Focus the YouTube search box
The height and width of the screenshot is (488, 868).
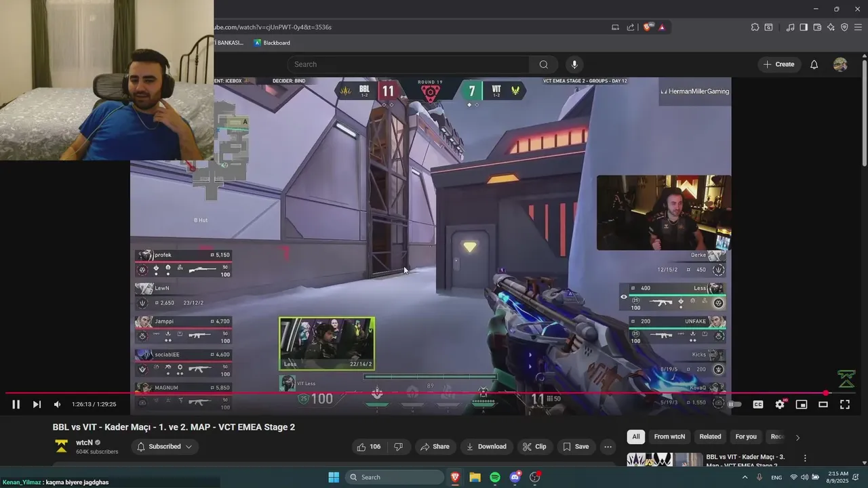(409, 64)
